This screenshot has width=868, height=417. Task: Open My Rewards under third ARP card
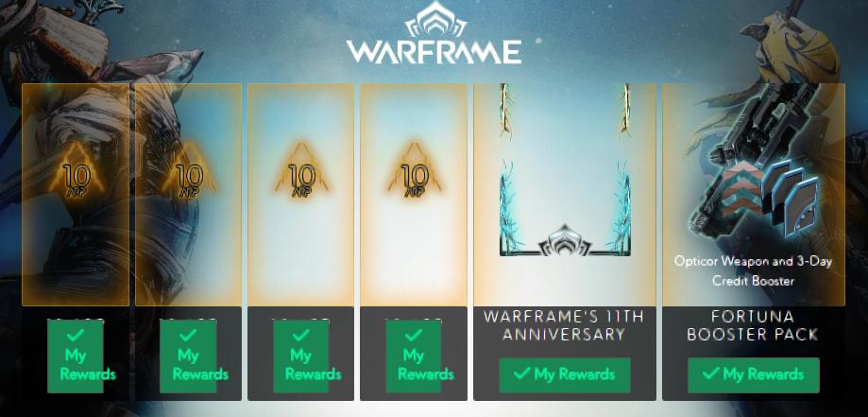point(301,356)
